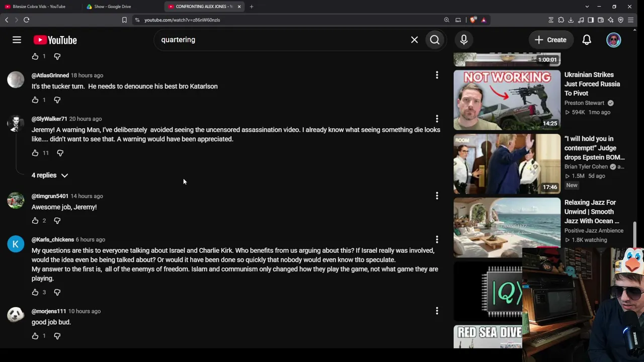The image size is (644, 362).
Task: Open Brave Rewards triangle icon
Action: pos(484,20)
